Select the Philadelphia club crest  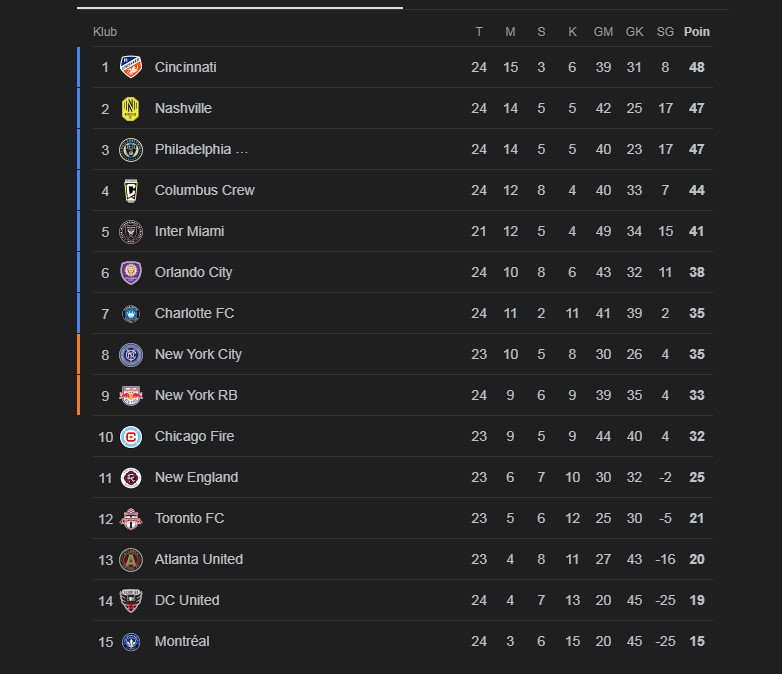[131, 149]
